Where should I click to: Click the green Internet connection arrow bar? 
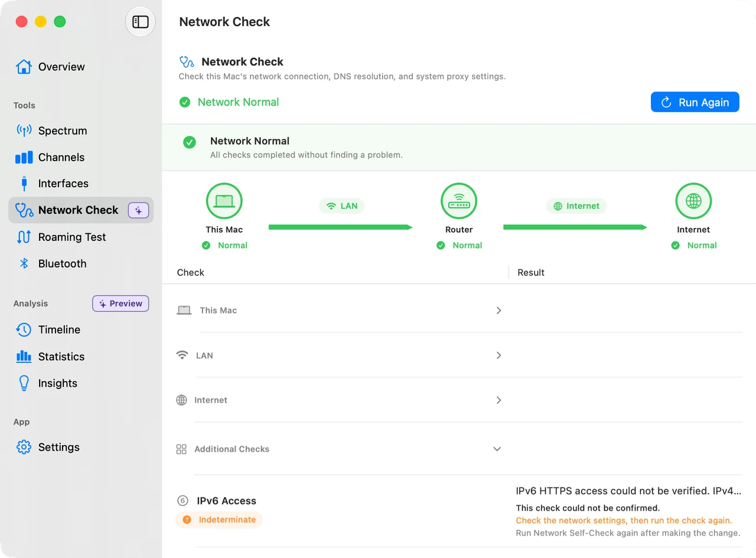tap(575, 227)
